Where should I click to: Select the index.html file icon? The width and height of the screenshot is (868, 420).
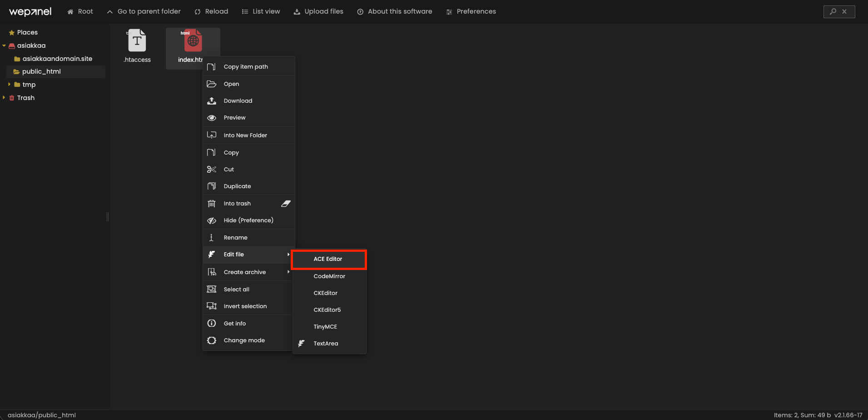[x=193, y=40]
